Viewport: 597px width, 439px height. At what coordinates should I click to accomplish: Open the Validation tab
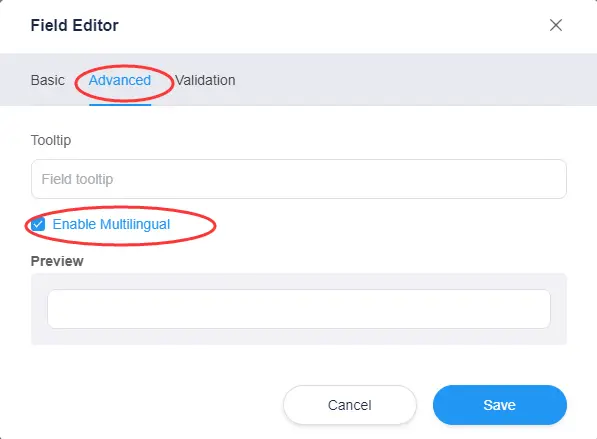point(205,80)
